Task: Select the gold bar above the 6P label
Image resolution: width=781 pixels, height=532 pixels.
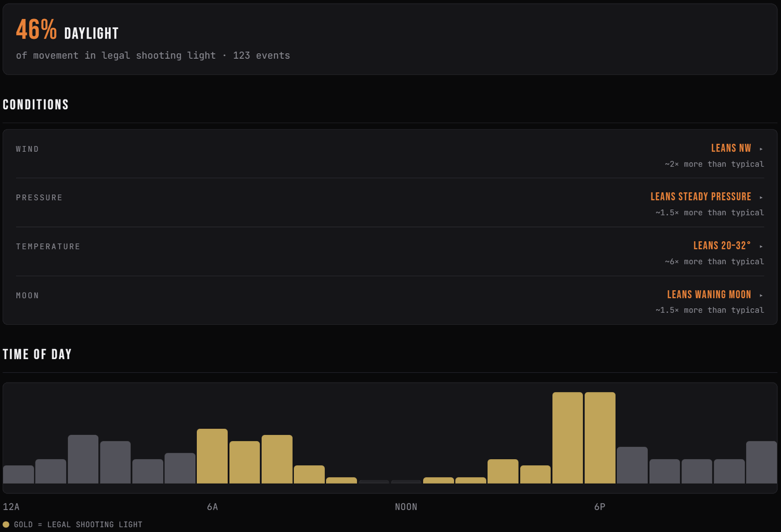Action: tap(600, 438)
